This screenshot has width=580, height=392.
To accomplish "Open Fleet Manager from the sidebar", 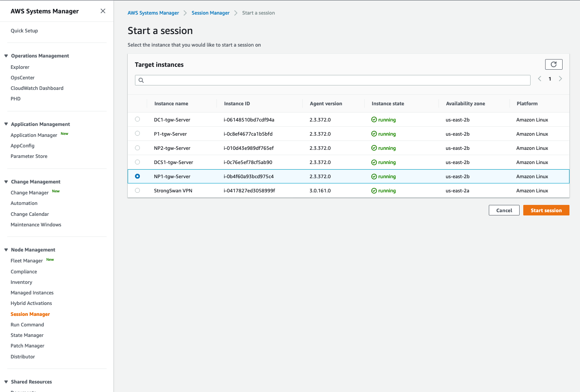I will [27, 261].
